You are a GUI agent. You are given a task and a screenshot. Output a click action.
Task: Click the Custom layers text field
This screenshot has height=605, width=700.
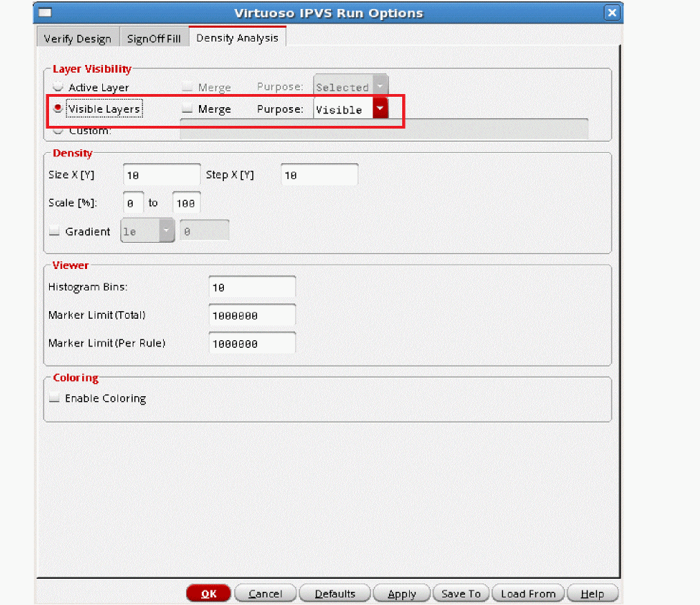click(x=384, y=129)
